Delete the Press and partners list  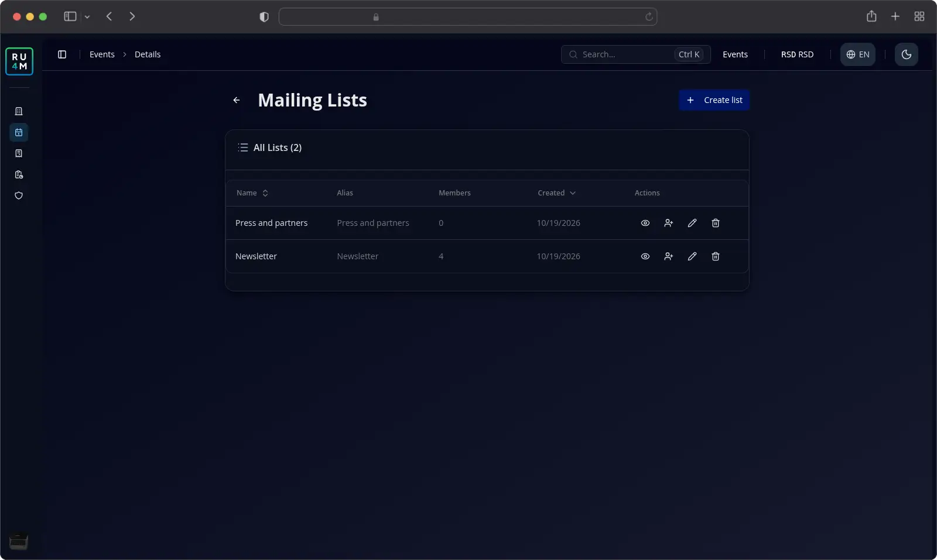(716, 223)
